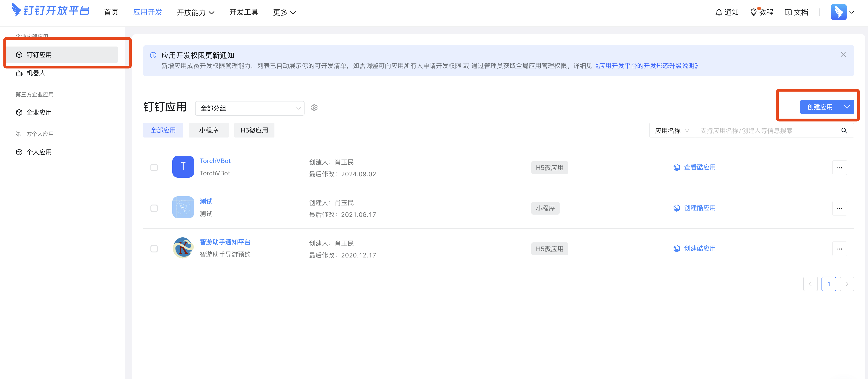Click the app search input field

coord(767,131)
